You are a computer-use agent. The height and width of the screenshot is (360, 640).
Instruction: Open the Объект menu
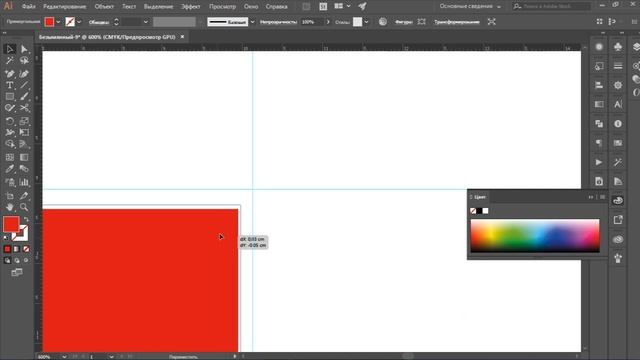click(x=104, y=7)
